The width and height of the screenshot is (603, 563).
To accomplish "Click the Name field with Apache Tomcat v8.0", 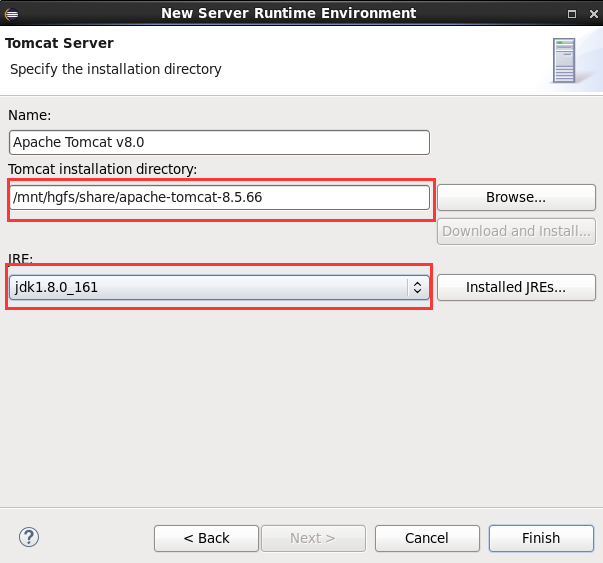I will point(219,142).
